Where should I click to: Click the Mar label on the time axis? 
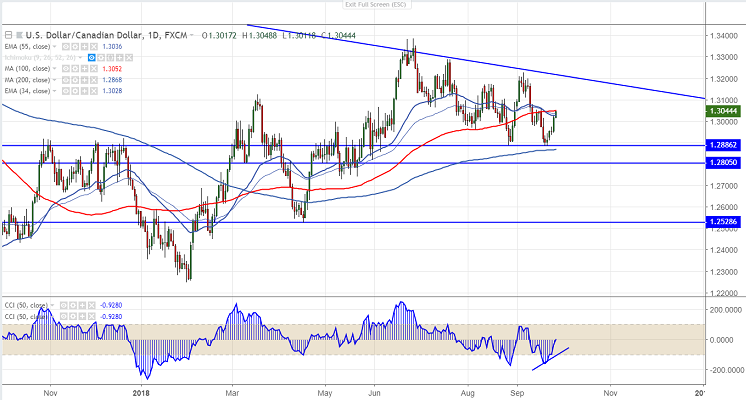pos(232,393)
